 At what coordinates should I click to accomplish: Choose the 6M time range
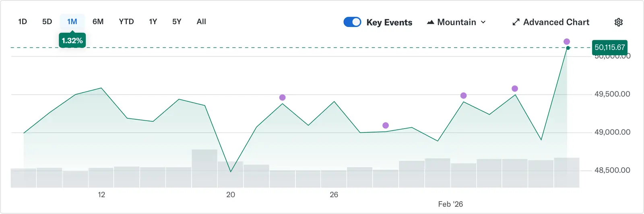coord(98,22)
